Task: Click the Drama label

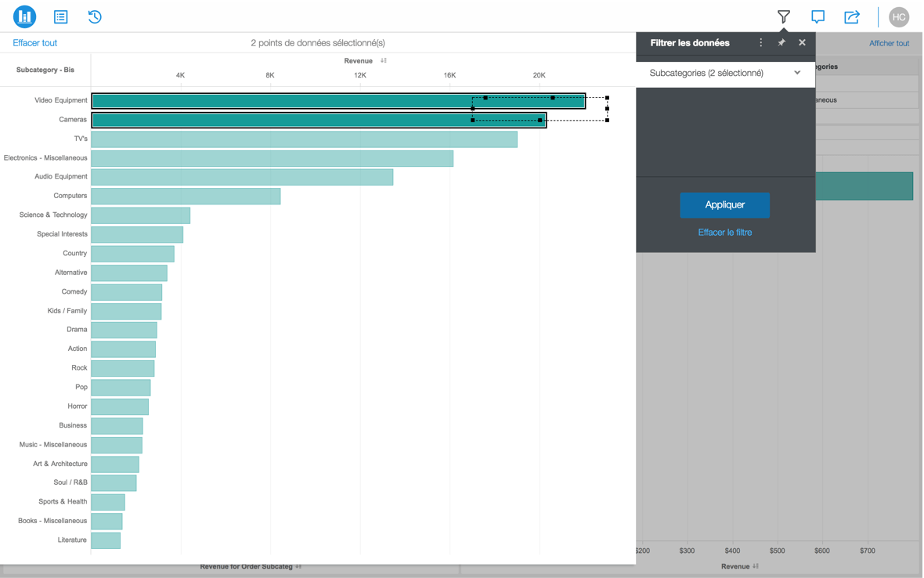Action: click(77, 330)
